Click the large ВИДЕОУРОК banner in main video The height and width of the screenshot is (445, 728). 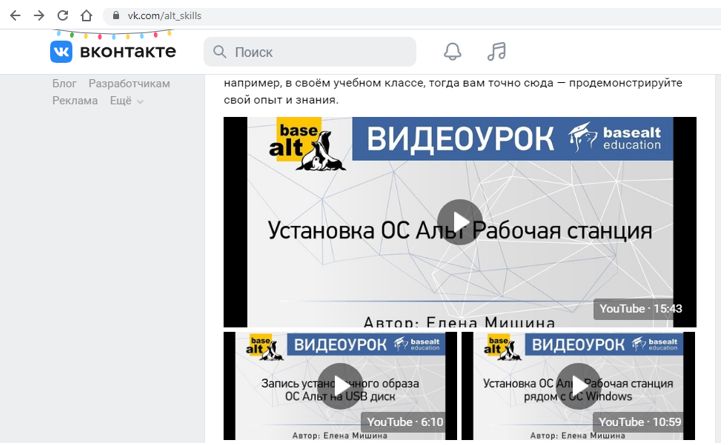coord(512,139)
